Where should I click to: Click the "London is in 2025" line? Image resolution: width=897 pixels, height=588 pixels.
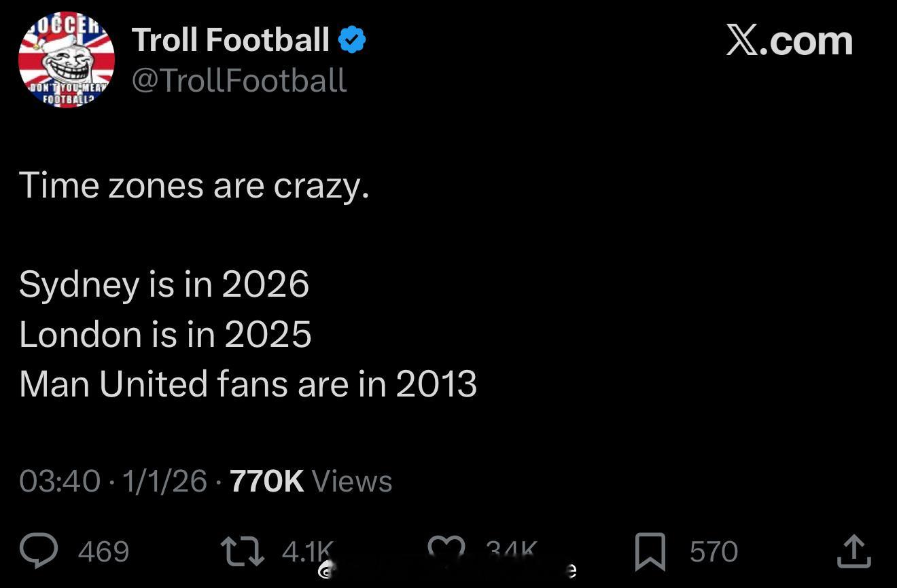[x=165, y=334]
